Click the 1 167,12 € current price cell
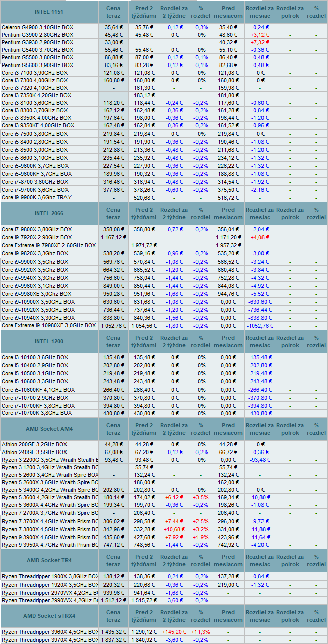Image resolution: width=328 pixels, height=644 pixels. [114, 237]
